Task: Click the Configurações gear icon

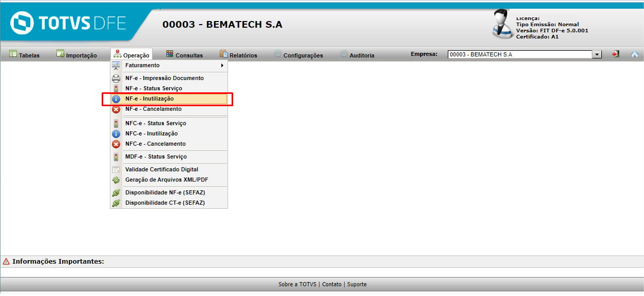Action: pos(278,54)
